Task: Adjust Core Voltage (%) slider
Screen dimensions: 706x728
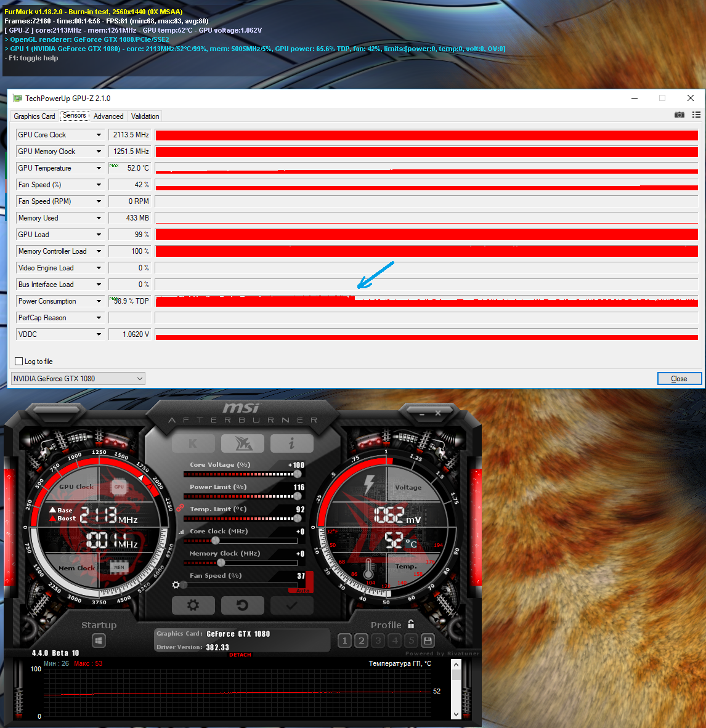Action: tap(241, 474)
